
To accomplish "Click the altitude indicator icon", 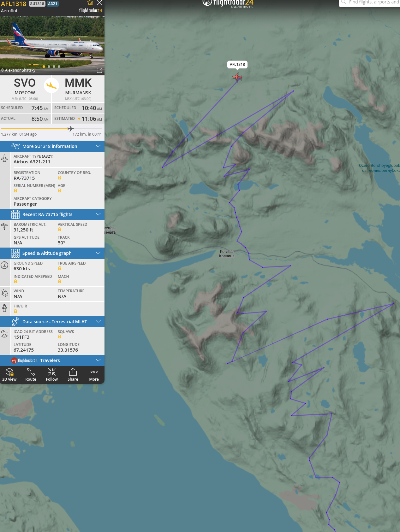I will click(x=4, y=226).
